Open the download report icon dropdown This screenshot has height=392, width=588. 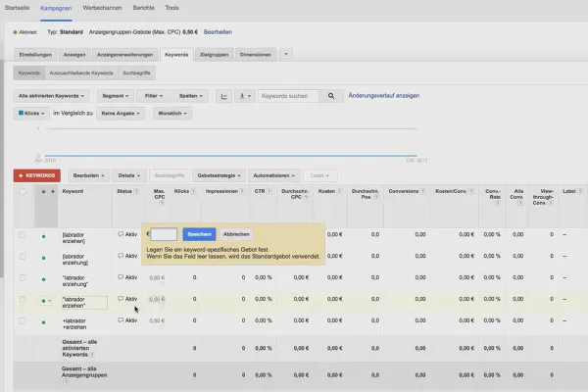[245, 96]
